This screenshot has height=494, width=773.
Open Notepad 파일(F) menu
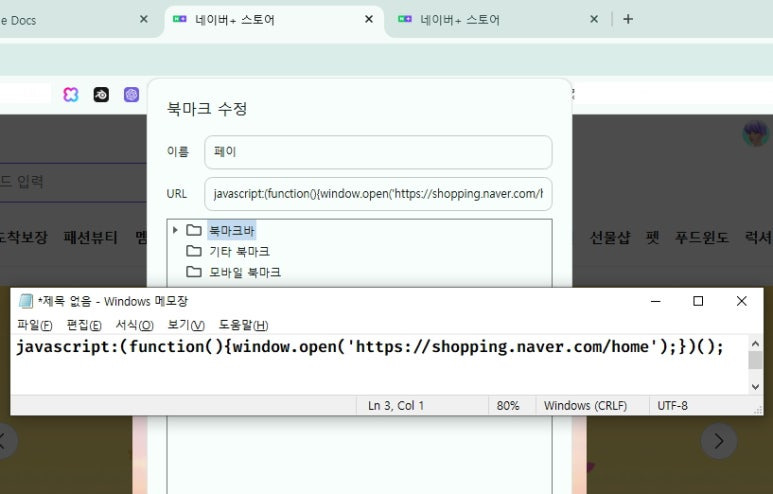click(x=35, y=325)
